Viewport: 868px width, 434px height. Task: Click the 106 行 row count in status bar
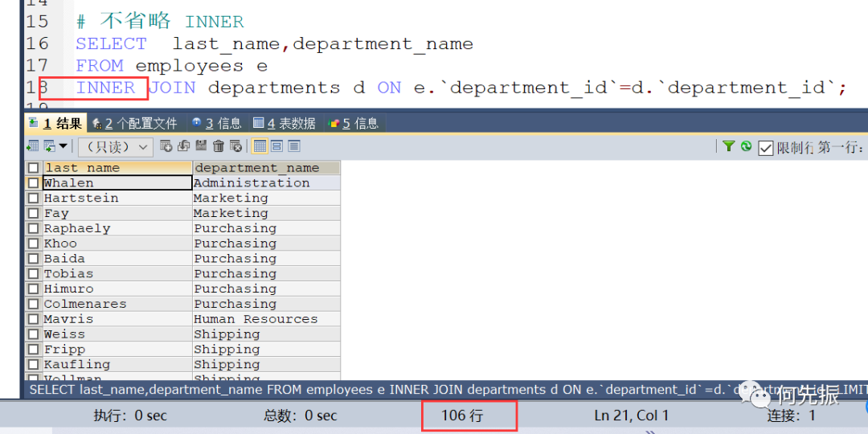tap(461, 416)
